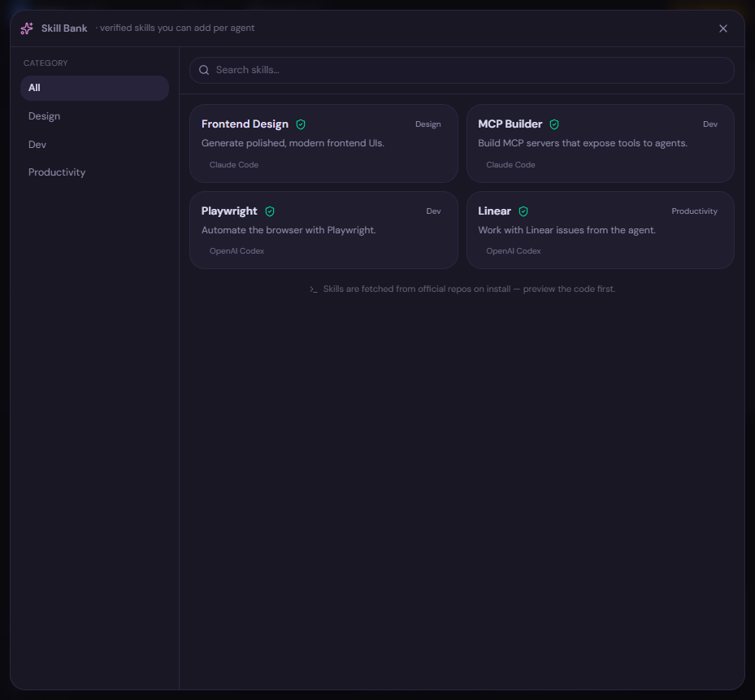Click the CATEGORY sidebar heading
This screenshot has width=755, height=700.
[46, 63]
